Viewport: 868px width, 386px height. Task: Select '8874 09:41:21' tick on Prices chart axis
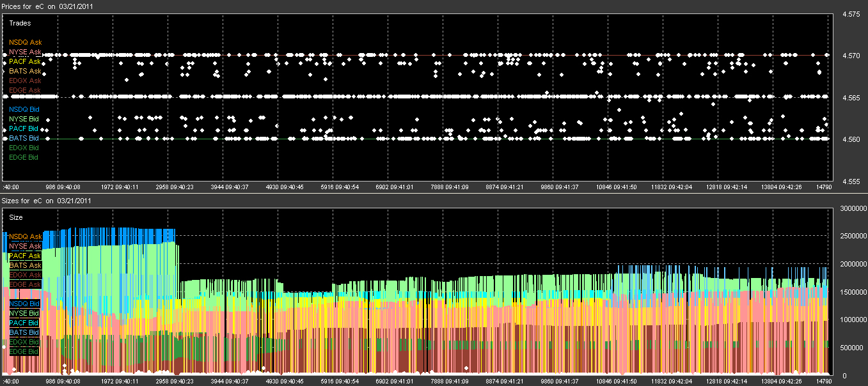tap(504, 187)
